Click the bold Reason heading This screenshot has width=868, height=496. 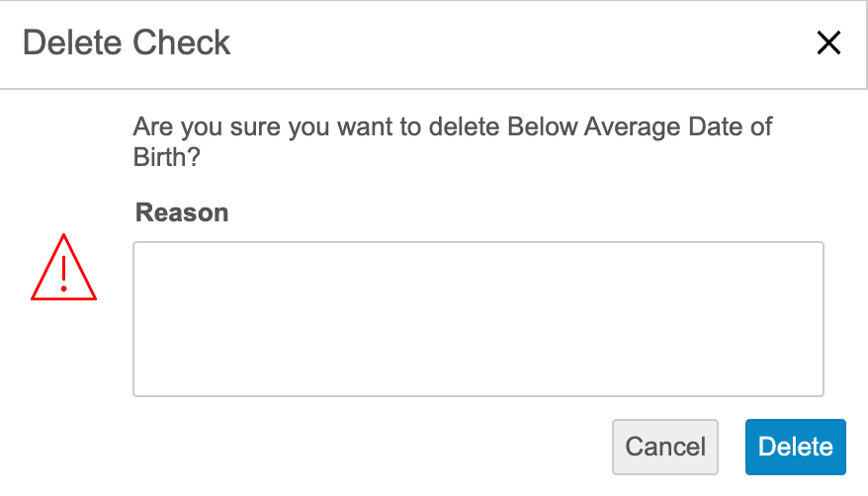[182, 212]
